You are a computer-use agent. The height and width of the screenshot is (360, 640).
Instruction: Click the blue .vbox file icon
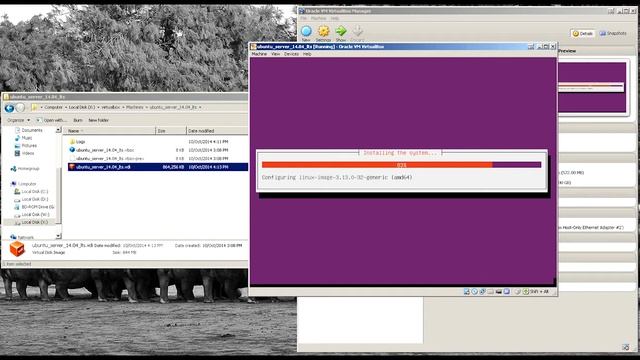[x=72, y=150]
